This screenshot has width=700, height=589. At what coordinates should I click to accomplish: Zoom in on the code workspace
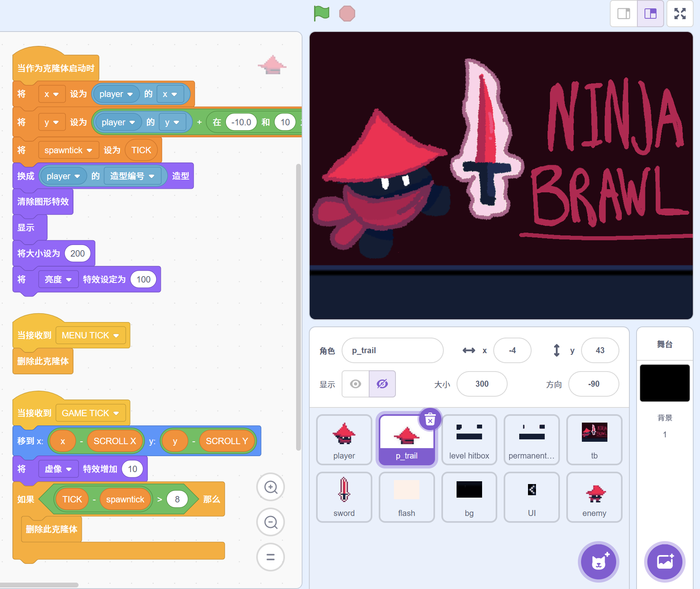click(271, 487)
